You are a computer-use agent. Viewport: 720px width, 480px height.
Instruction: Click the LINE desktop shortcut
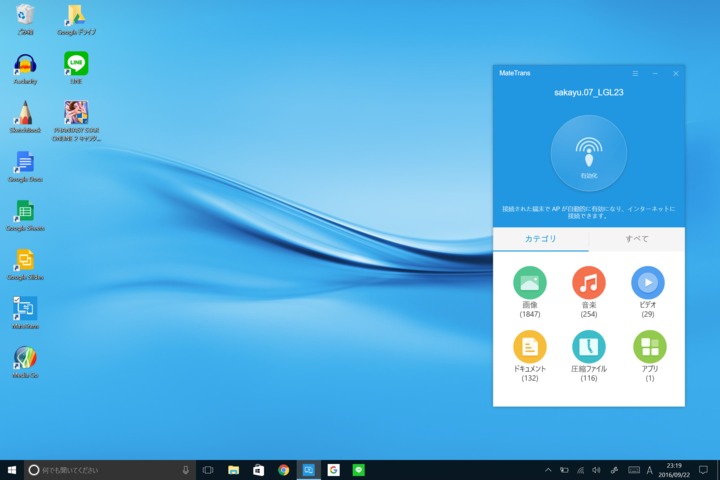76,65
